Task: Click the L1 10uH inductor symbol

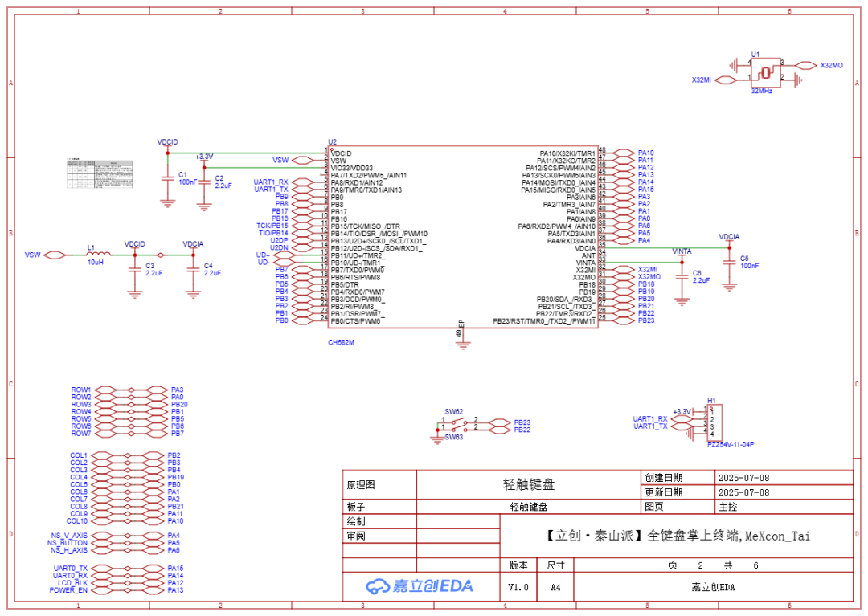Action: click(95, 255)
